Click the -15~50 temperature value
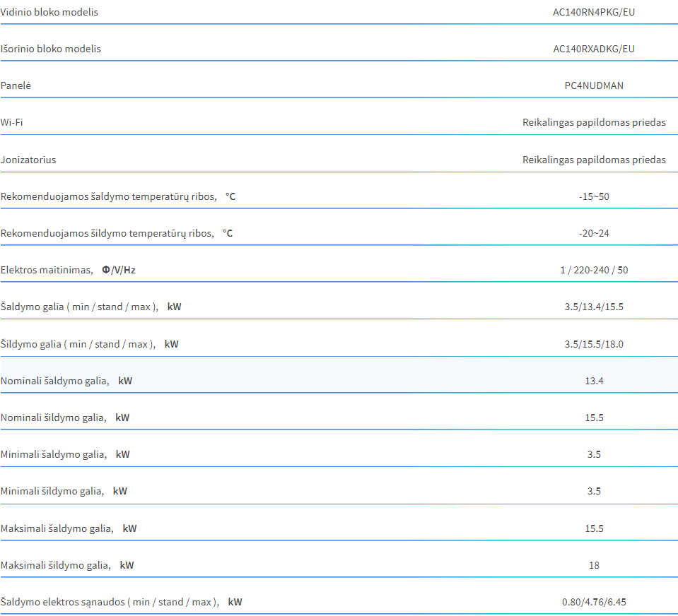 coord(594,196)
